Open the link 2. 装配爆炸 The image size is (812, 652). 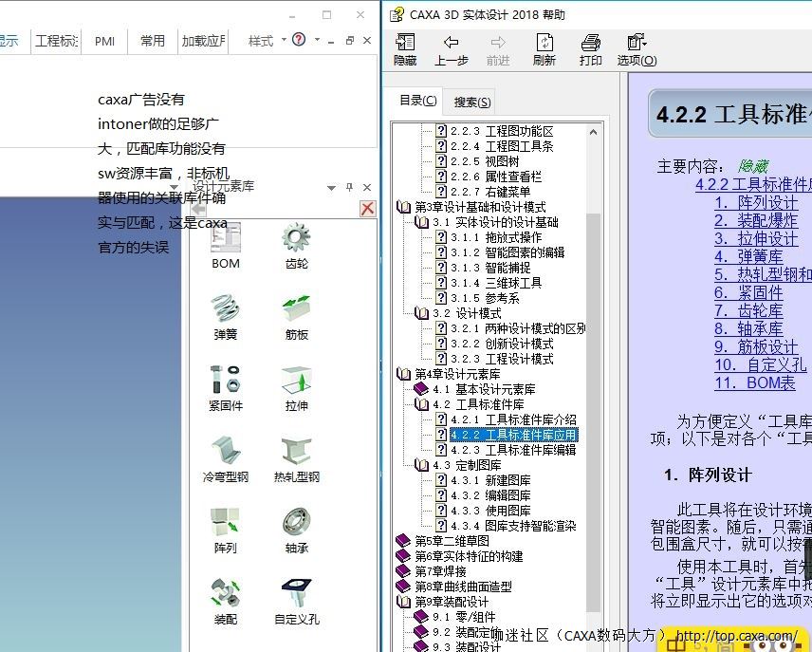click(x=756, y=220)
